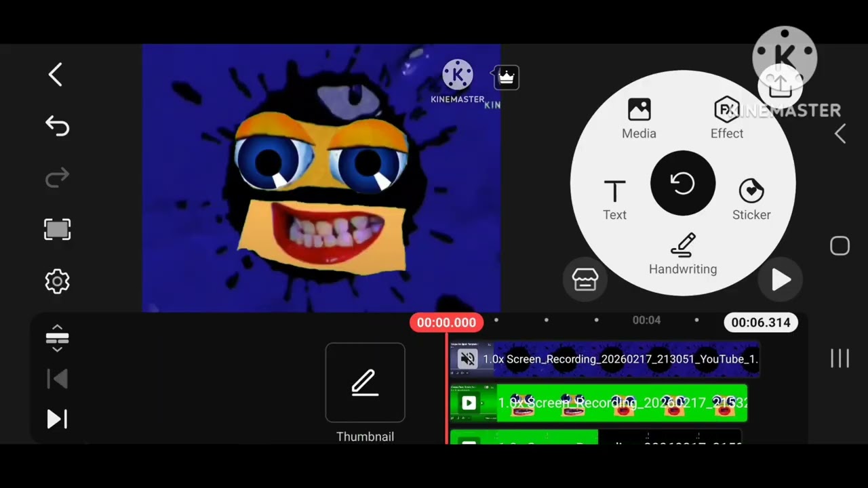
Task: Add an Effect layer
Action: point(727,119)
